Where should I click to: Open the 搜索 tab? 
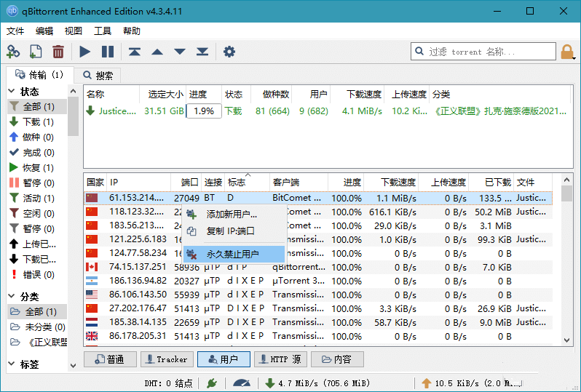(x=98, y=75)
